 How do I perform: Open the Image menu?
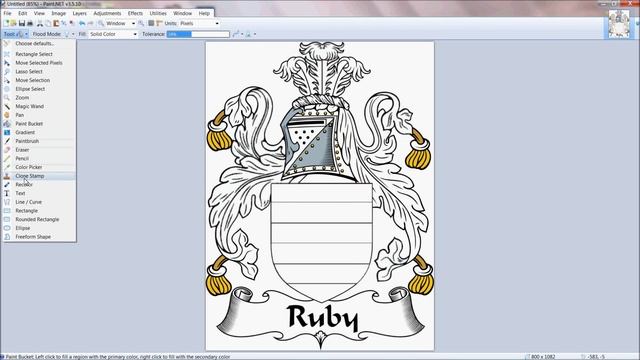[x=58, y=13]
